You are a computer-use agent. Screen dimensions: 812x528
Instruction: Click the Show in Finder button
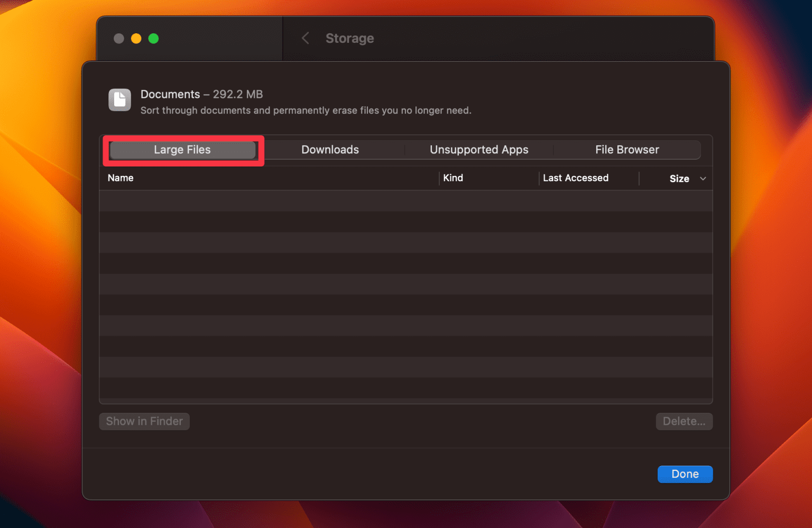click(x=144, y=421)
